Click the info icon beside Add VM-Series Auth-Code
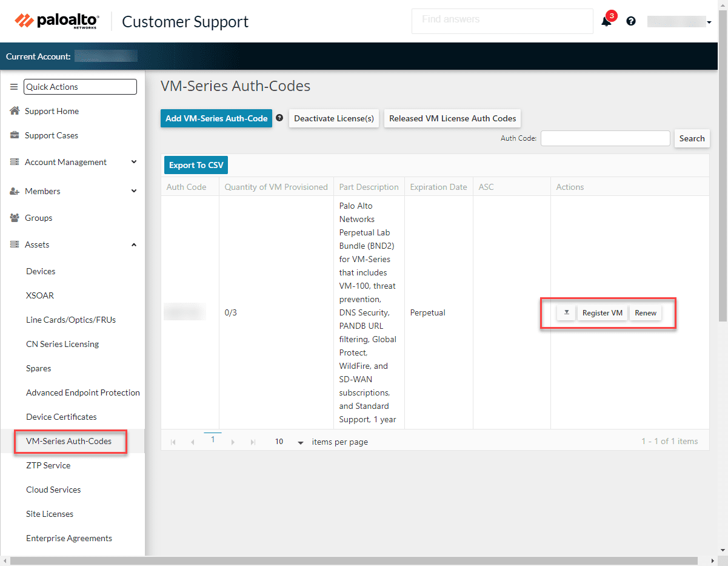Screen dimensions: 728x566 [x=279, y=118]
